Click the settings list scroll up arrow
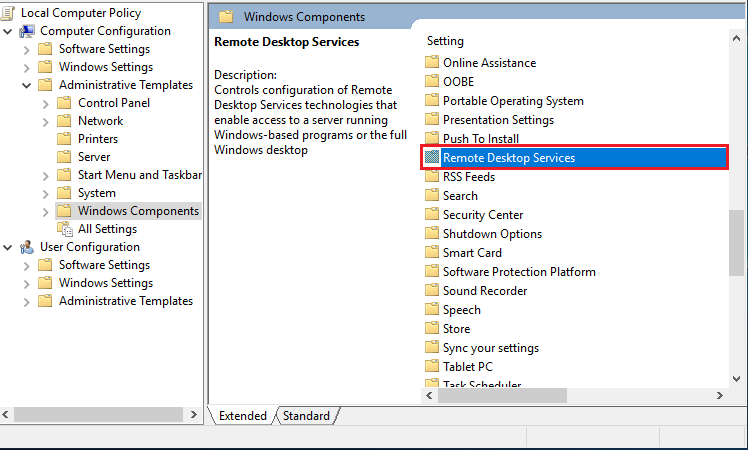The image size is (748, 450). pos(737,38)
